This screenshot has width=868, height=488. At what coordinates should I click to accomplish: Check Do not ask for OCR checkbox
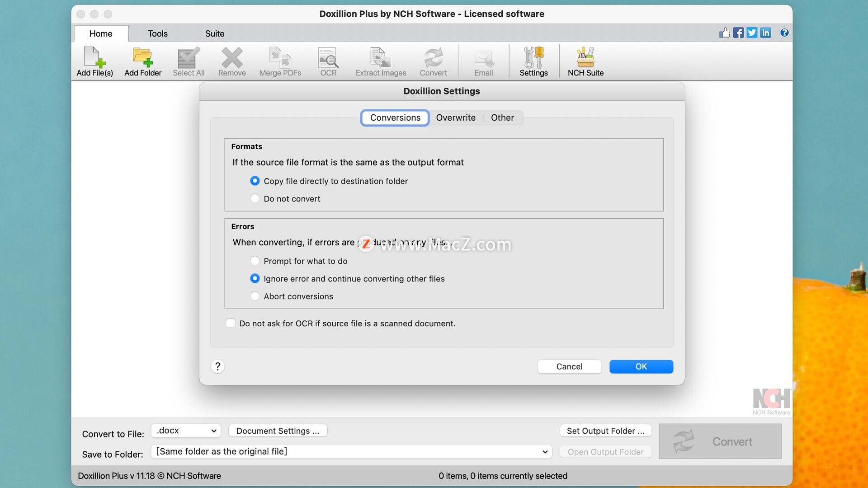(x=231, y=323)
